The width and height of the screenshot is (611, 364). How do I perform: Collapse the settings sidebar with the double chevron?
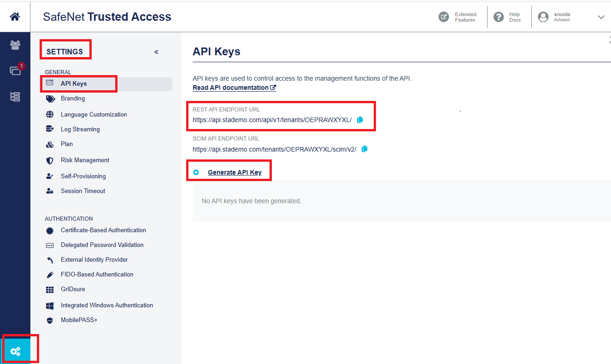156,52
